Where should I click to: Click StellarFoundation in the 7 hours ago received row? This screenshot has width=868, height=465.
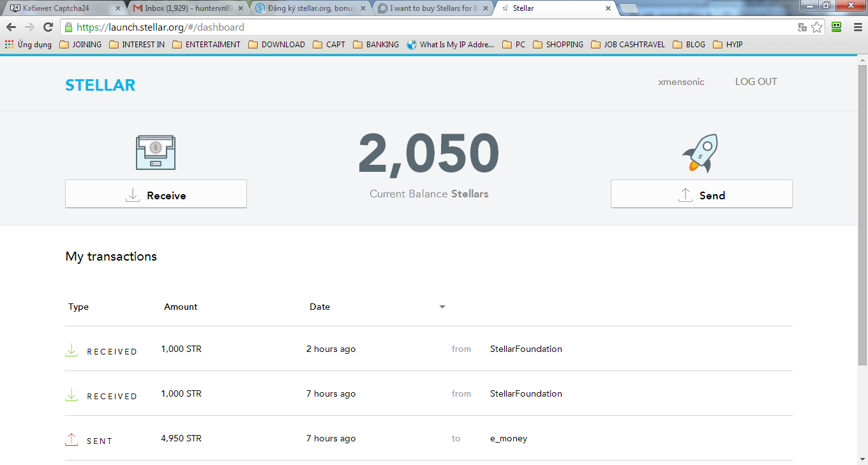[x=526, y=394]
